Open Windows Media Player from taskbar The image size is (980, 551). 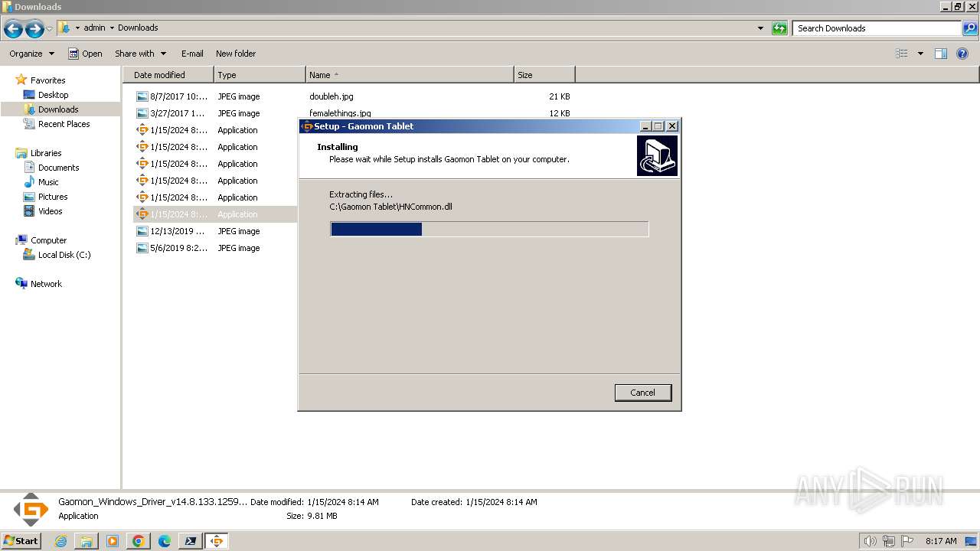[x=113, y=541]
